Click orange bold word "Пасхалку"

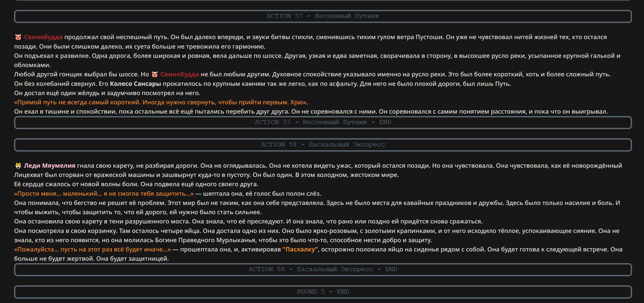[x=300, y=249]
